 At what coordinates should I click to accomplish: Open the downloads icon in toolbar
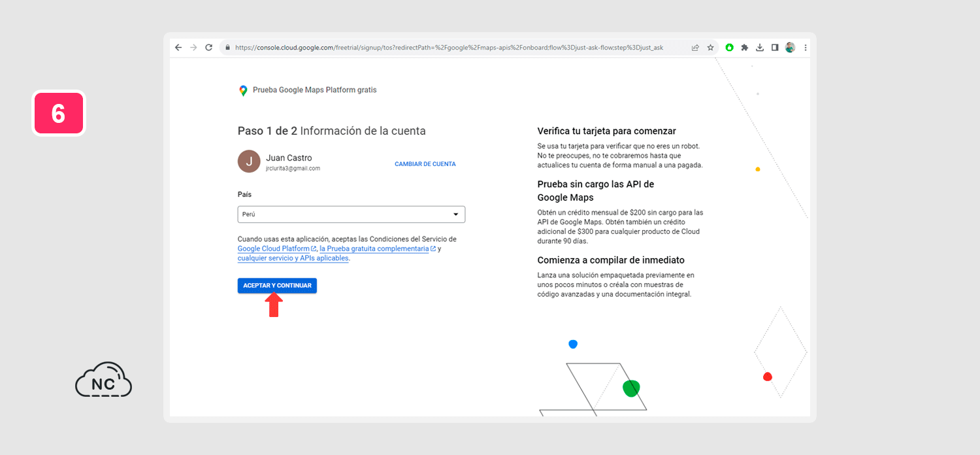coord(760,48)
